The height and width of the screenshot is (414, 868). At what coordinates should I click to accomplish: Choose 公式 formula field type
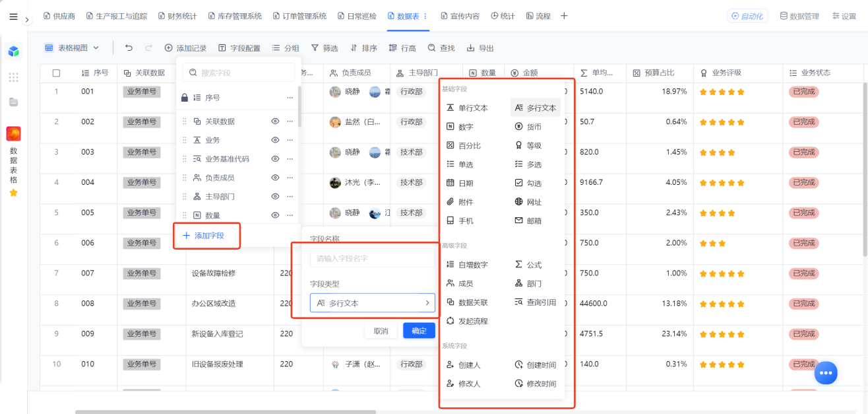coord(528,265)
